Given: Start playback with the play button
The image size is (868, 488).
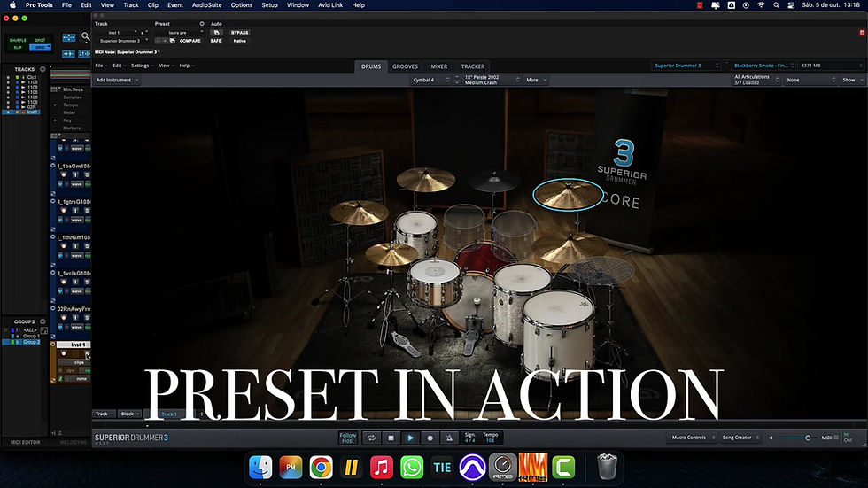Looking at the screenshot, I should pos(410,438).
